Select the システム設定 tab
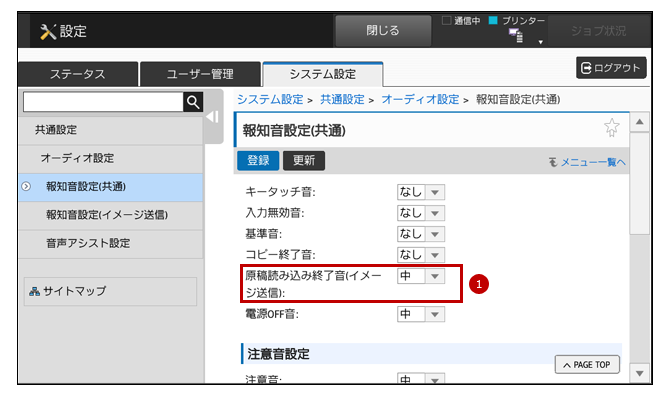The width and height of the screenshot is (670, 396). pyautogui.click(x=323, y=74)
